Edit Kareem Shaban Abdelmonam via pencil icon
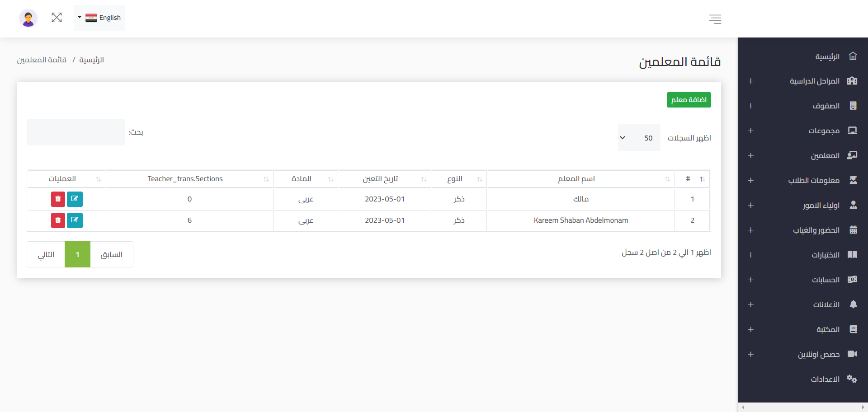The image size is (868, 412). pos(75,220)
